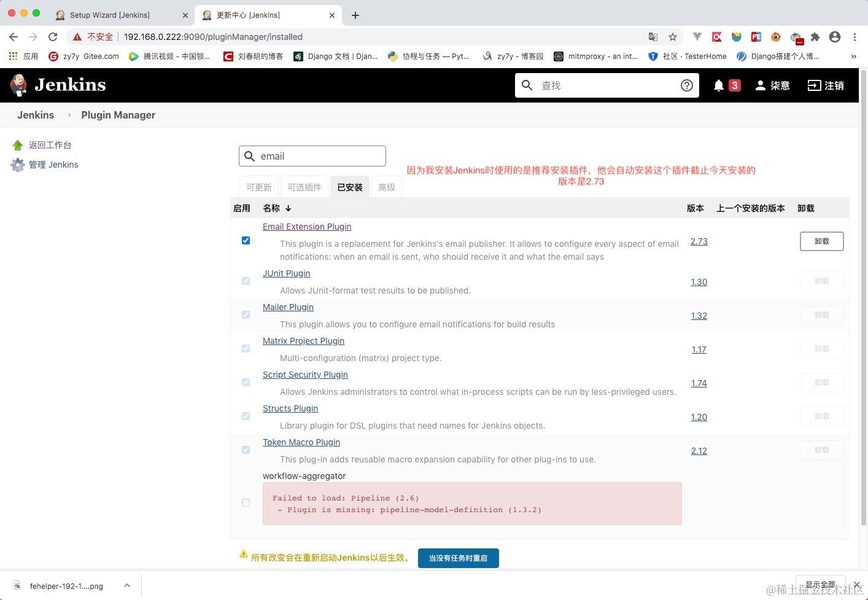Click 当没有任务时重启 restart button

point(458,558)
